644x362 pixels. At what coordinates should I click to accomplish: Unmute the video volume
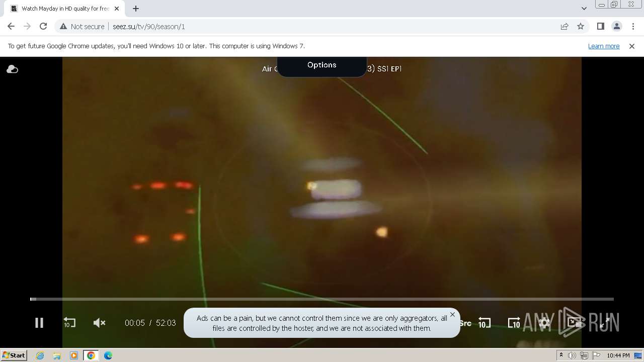point(100,323)
